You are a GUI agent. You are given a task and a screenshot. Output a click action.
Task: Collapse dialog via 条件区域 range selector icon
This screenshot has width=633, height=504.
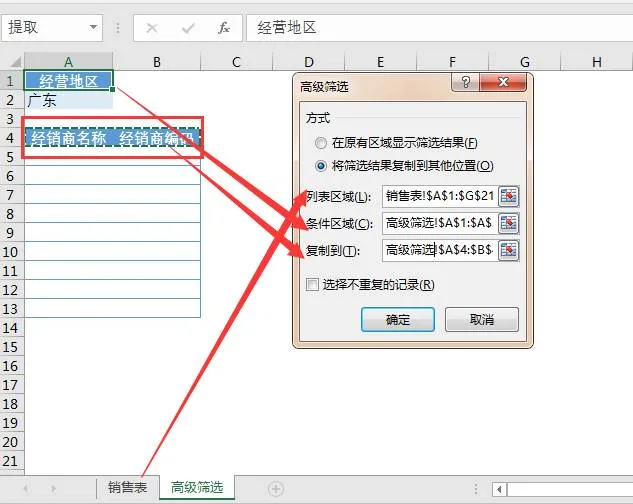[509, 223]
